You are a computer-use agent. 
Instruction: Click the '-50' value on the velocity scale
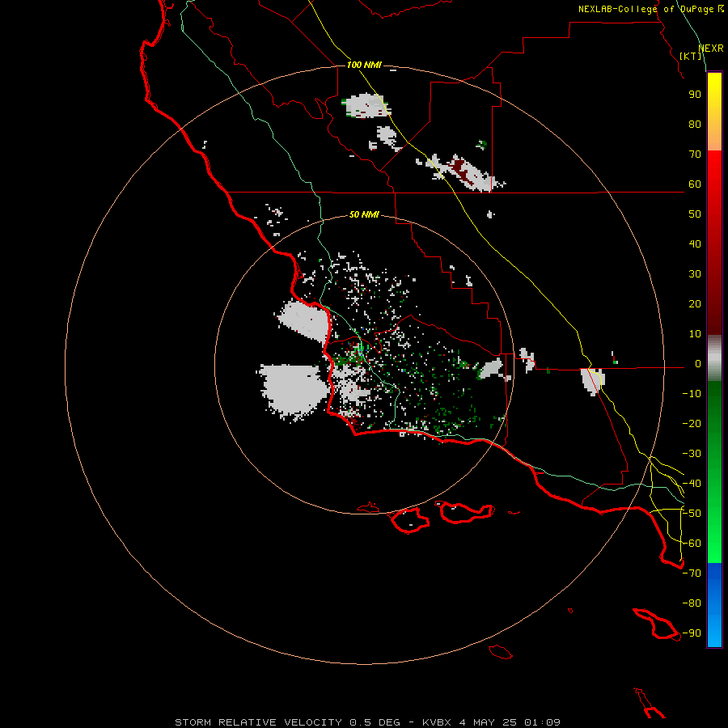click(x=692, y=514)
